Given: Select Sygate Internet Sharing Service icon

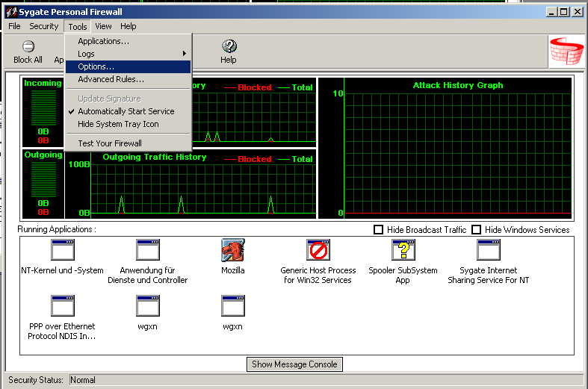Looking at the screenshot, I should [x=488, y=250].
